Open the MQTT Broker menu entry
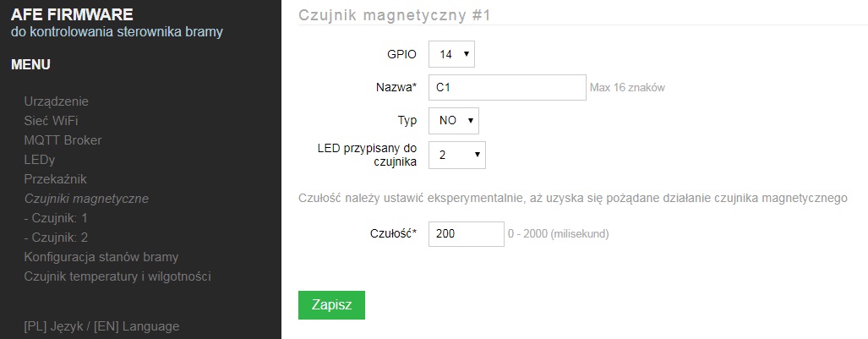 pyautogui.click(x=63, y=140)
